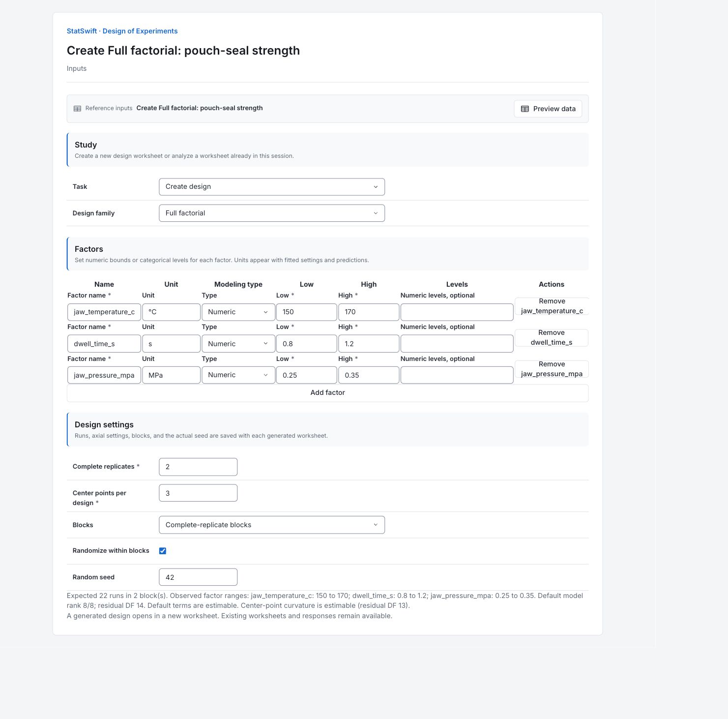The image size is (728, 719).
Task: Focus the dwell_time_s factor name field
Action: click(x=104, y=344)
